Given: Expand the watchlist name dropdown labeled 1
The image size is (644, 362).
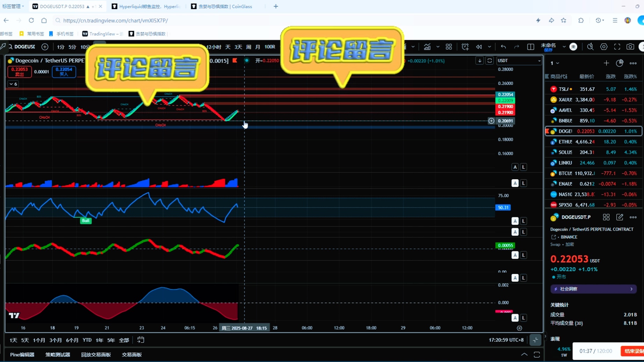Looking at the screenshot, I should 555,63.
